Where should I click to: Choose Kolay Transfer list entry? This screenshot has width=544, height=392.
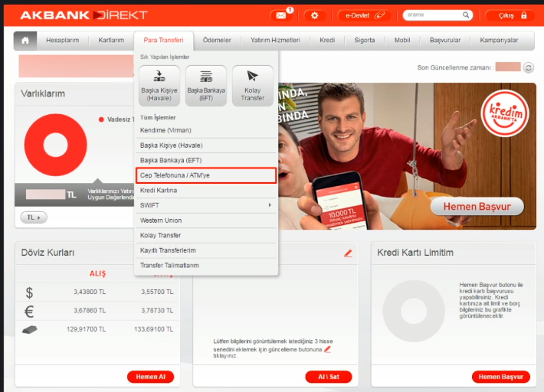point(206,235)
